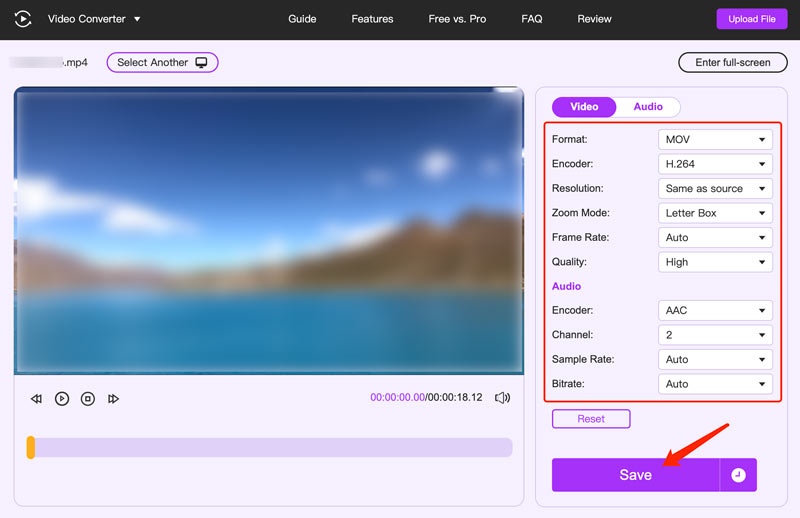Switch to the Audio settings toggle
The image size is (800, 518).
[648, 107]
